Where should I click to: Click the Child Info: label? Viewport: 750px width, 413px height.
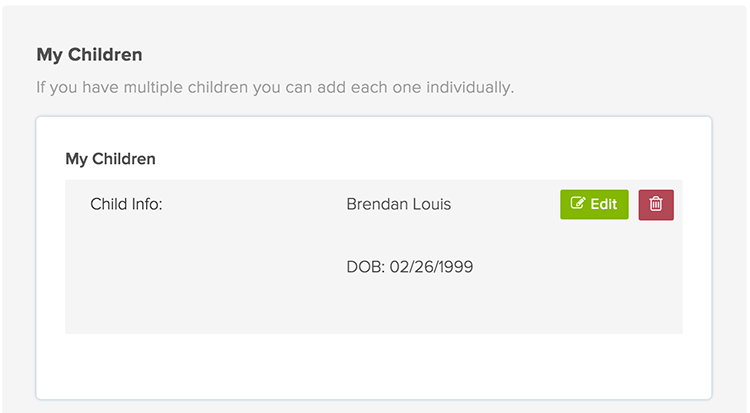(x=126, y=204)
